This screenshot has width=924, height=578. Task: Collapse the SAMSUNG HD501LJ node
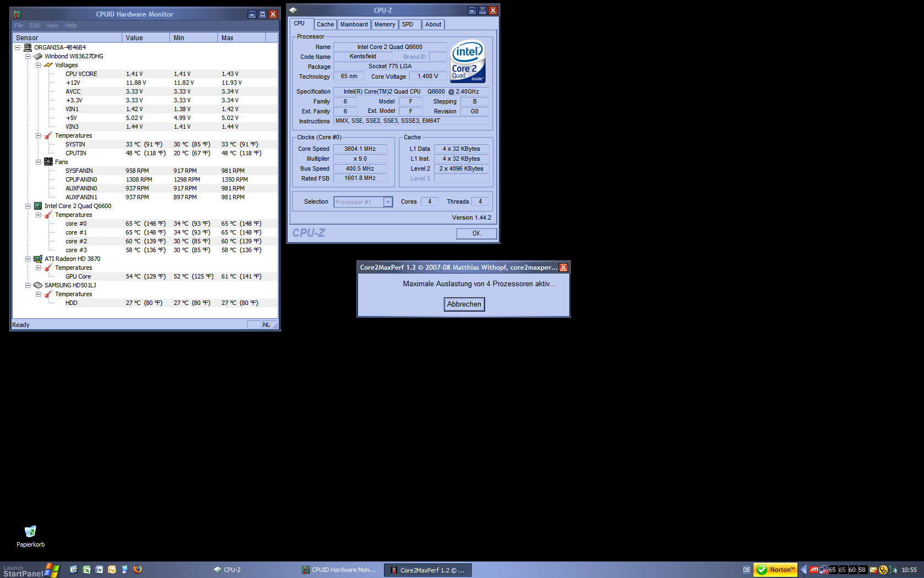pyautogui.click(x=28, y=285)
